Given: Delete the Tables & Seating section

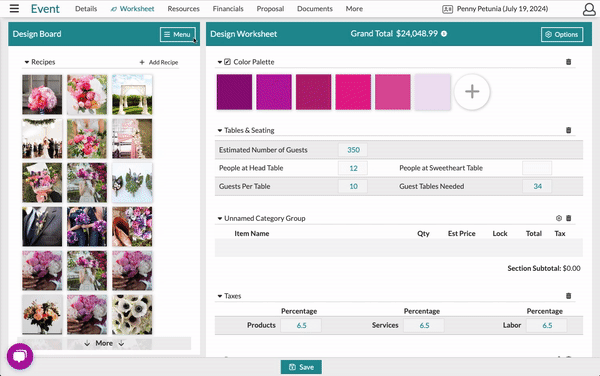Looking at the screenshot, I should [x=569, y=130].
